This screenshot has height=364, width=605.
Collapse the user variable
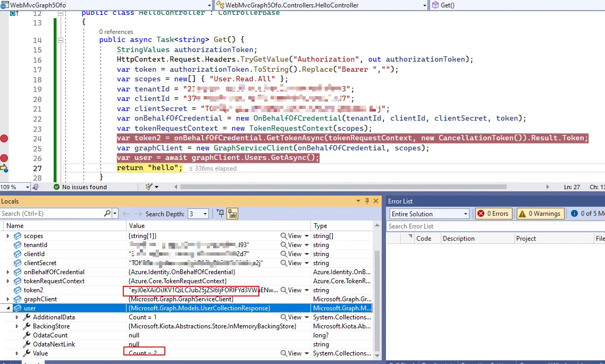(8, 308)
